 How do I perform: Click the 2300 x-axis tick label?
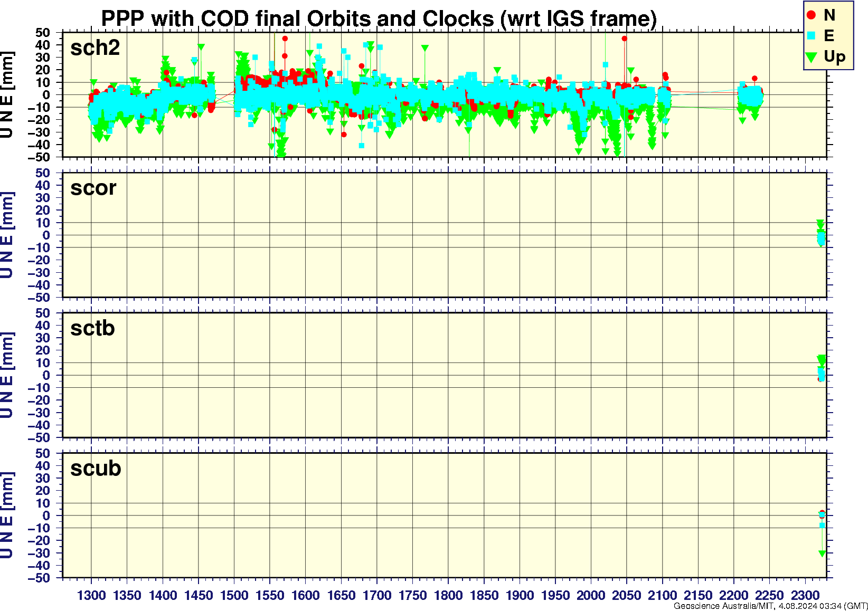point(805,595)
